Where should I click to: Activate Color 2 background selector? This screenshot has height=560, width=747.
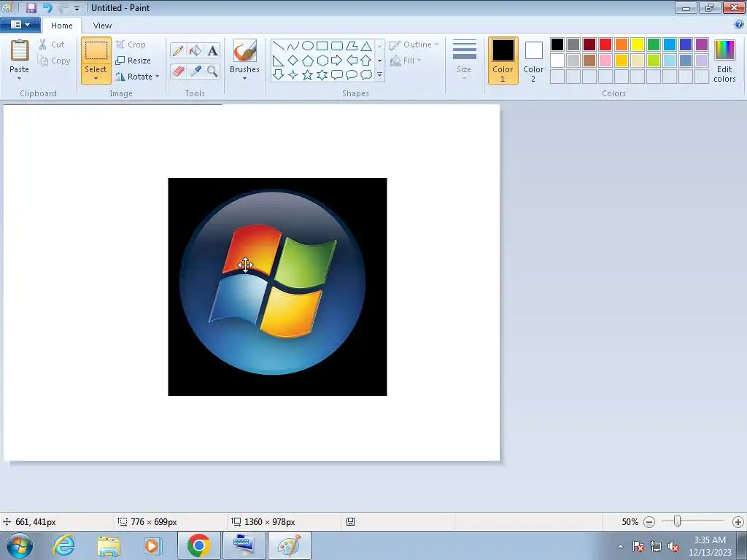(x=533, y=61)
